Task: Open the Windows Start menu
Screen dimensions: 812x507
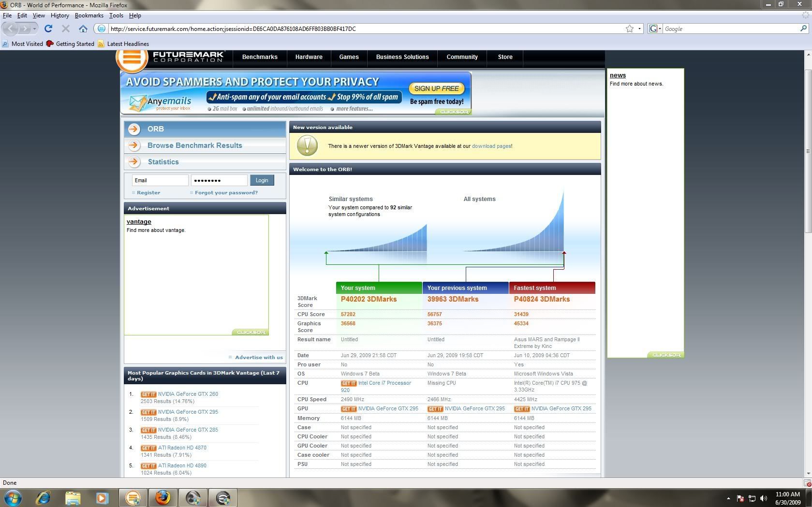Action: click(13, 498)
